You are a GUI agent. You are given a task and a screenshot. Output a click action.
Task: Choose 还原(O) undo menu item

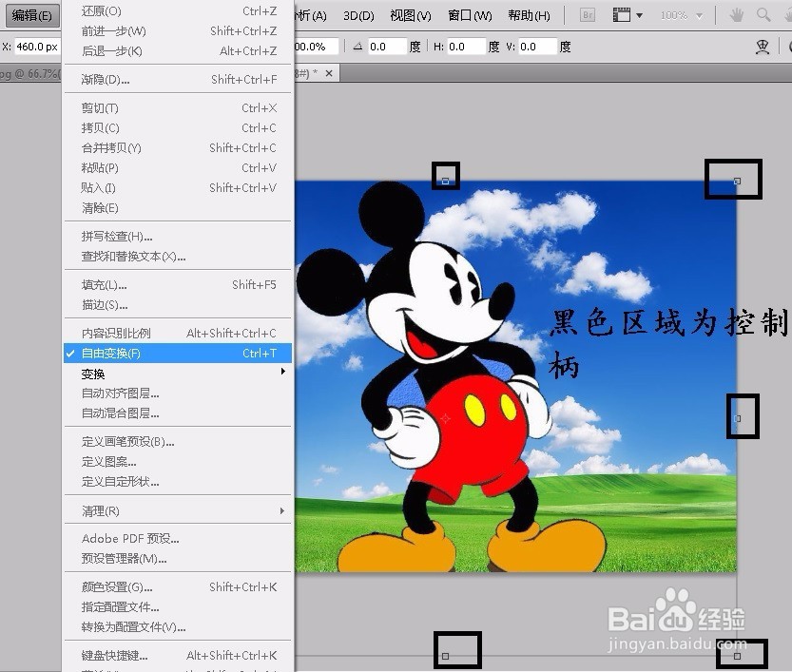tap(178, 11)
